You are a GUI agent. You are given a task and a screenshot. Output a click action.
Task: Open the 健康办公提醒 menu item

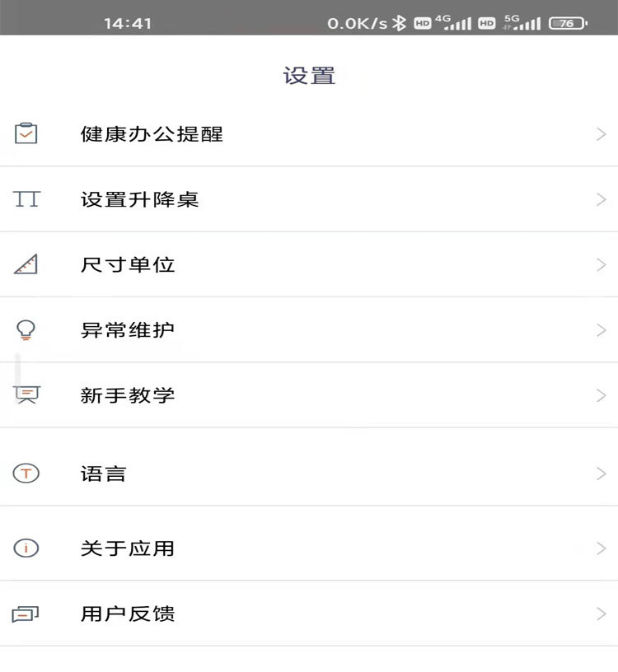(152, 133)
